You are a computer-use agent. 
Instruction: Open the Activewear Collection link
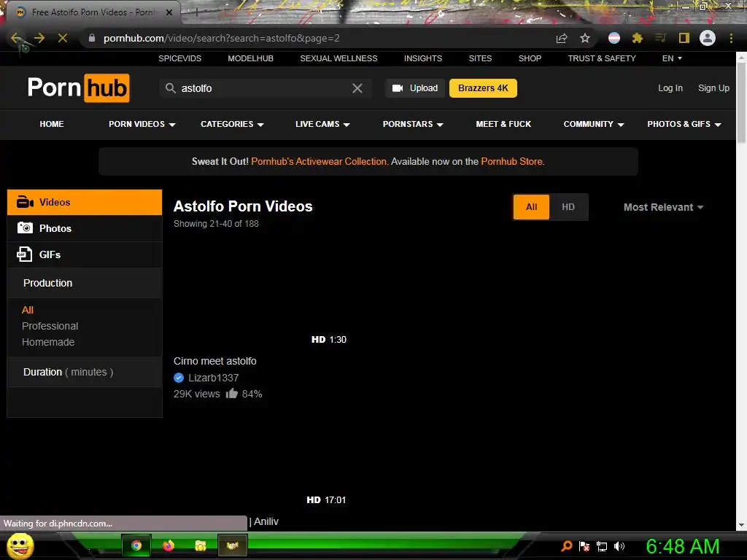coord(320,161)
